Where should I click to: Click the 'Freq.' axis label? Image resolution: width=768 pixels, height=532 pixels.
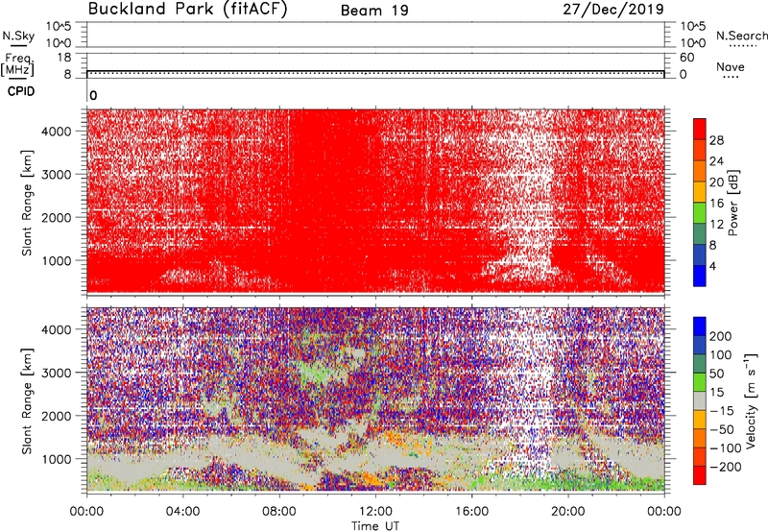pos(19,60)
